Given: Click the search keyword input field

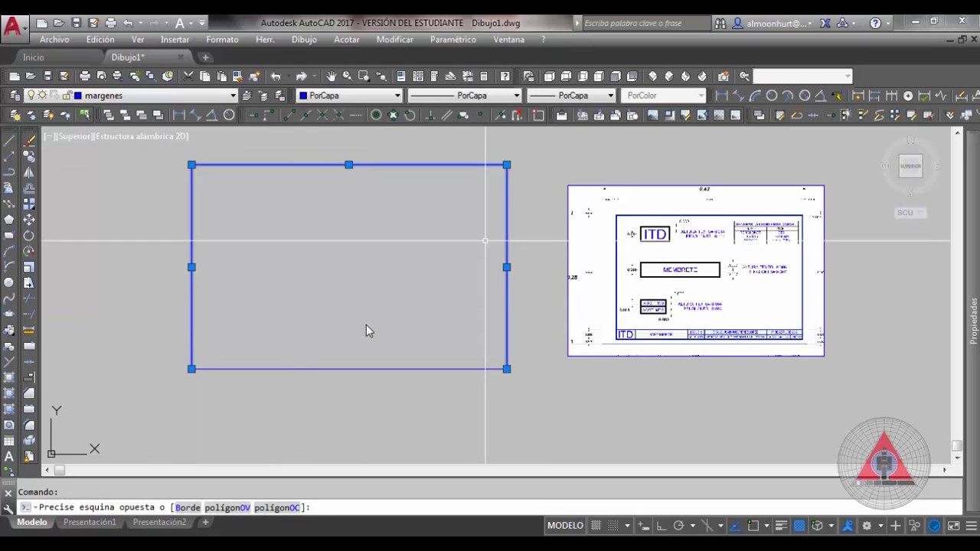Looking at the screenshot, I should point(647,24).
